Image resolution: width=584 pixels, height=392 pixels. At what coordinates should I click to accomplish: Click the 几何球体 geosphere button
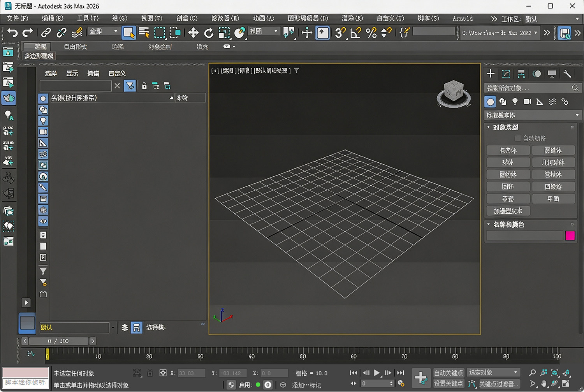point(553,162)
